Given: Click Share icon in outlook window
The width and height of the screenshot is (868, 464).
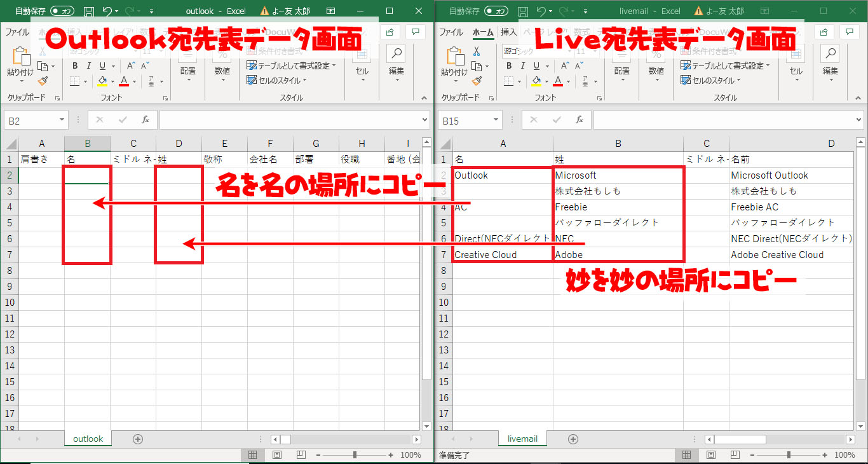Looking at the screenshot, I should [390, 32].
